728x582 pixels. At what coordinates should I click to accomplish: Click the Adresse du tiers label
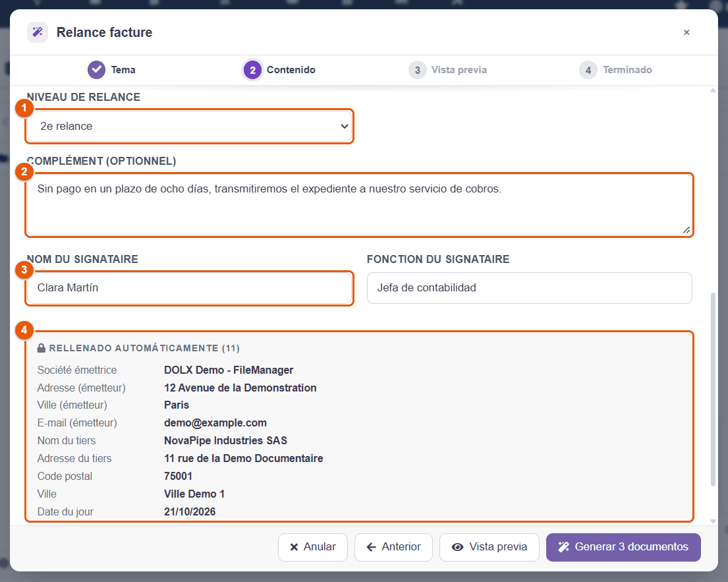(74, 459)
